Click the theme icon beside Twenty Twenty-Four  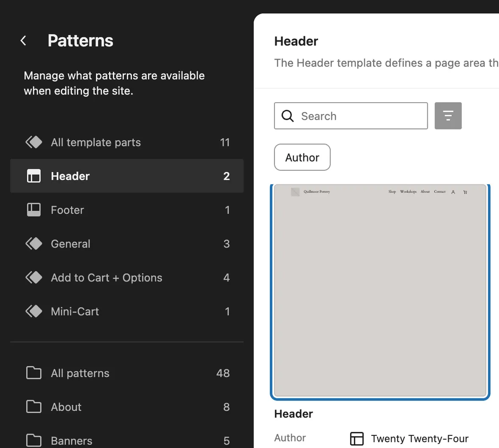(x=357, y=439)
